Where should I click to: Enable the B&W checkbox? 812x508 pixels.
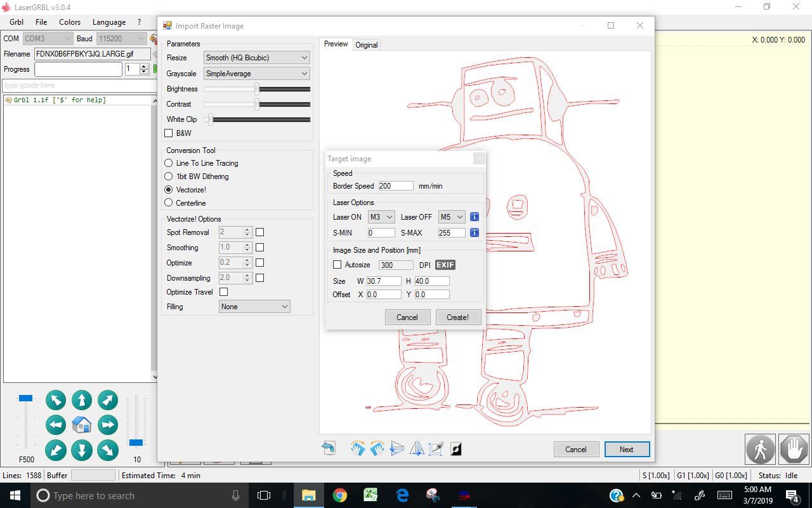point(169,133)
